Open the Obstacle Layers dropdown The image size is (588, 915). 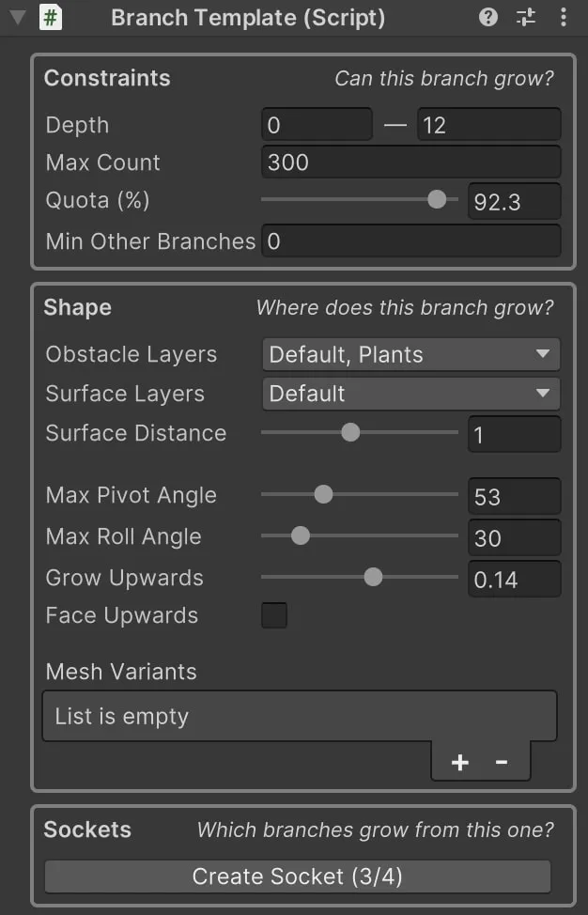click(410, 355)
